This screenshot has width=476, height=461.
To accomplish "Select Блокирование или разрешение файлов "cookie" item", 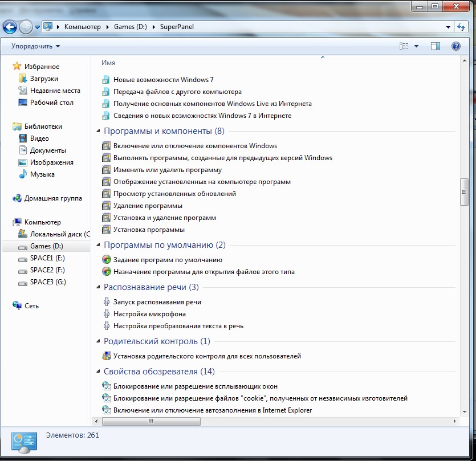I will click(x=261, y=398).
